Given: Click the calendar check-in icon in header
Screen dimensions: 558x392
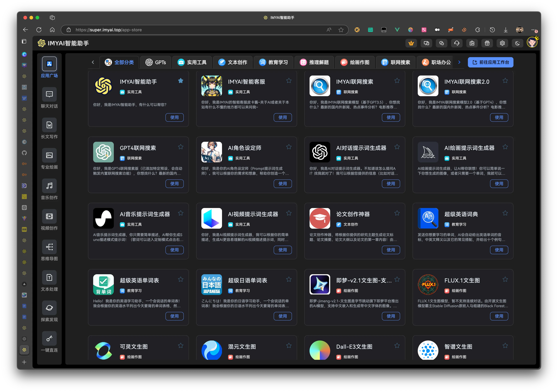Looking at the screenshot, I should [x=472, y=43].
